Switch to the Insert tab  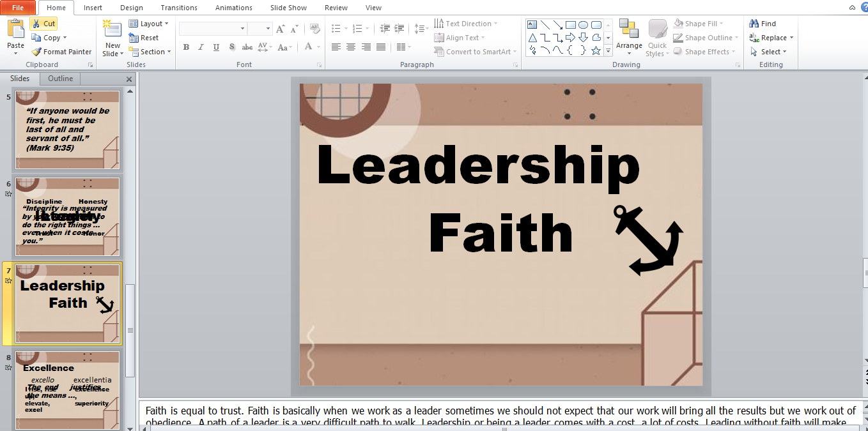93,8
